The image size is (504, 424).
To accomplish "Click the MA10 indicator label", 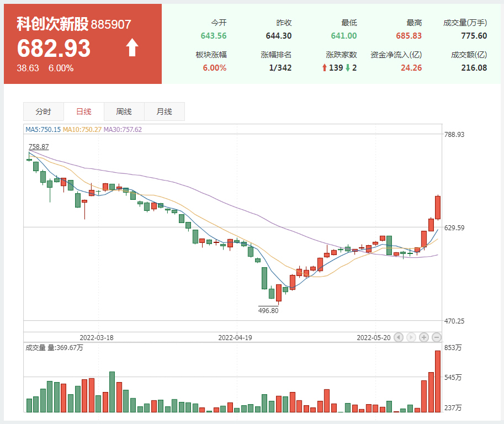I will pyautogui.click(x=82, y=129).
